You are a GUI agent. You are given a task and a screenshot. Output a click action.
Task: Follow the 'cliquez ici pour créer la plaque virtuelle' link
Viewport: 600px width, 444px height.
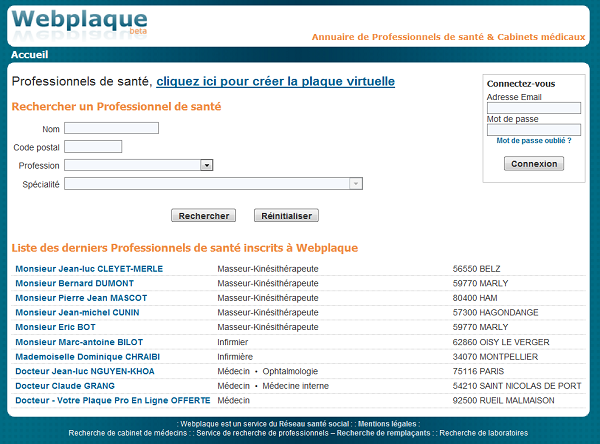(x=276, y=82)
